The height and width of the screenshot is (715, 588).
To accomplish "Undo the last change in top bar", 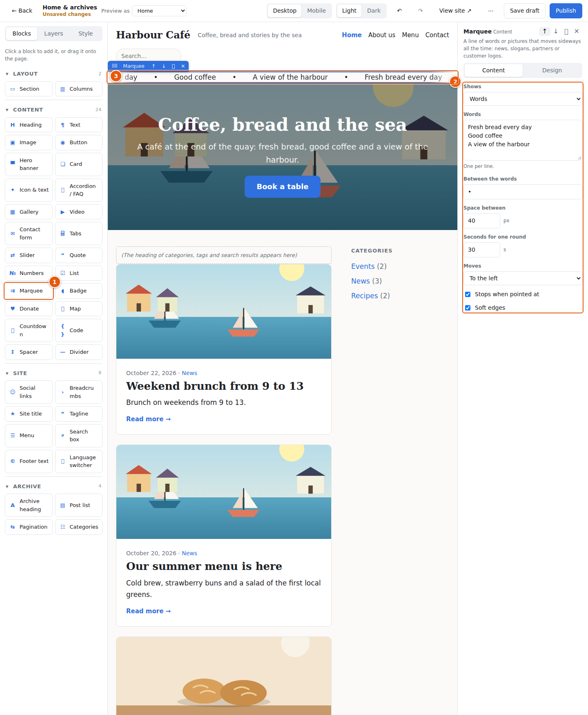I will [399, 11].
